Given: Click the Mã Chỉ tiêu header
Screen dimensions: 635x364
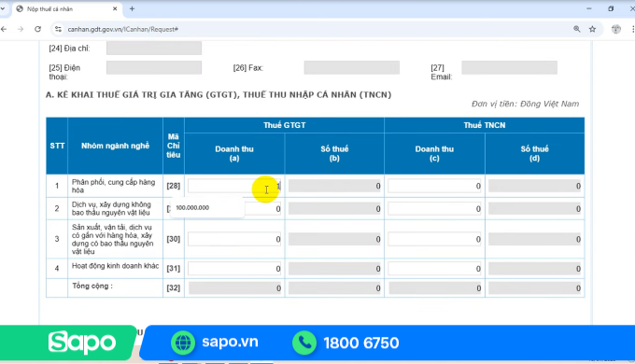Looking at the screenshot, I should tap(174, 146).
